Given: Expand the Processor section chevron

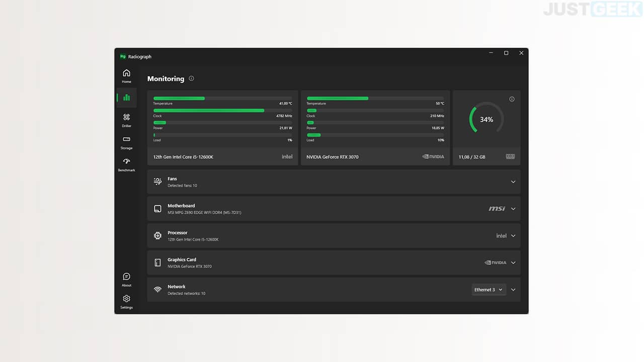Looking at the screenshot, I should point(513,235).
